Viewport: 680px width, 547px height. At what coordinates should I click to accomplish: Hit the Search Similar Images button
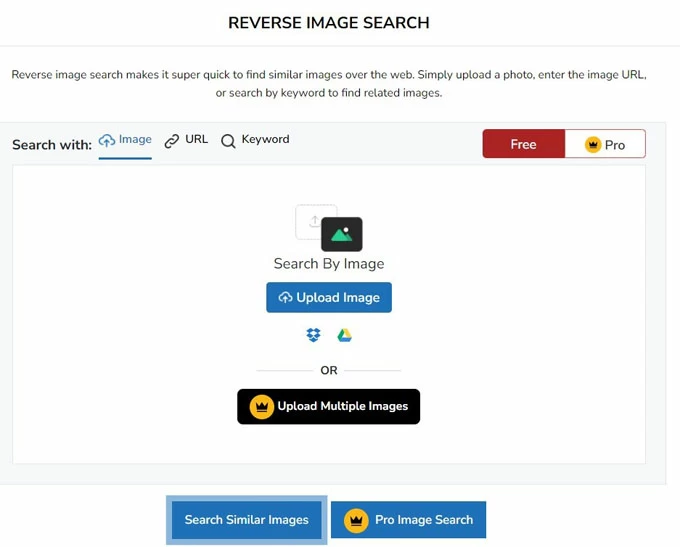coord(246,520)
